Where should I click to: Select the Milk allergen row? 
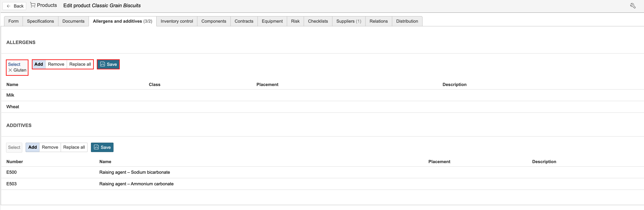pos(323,95)
